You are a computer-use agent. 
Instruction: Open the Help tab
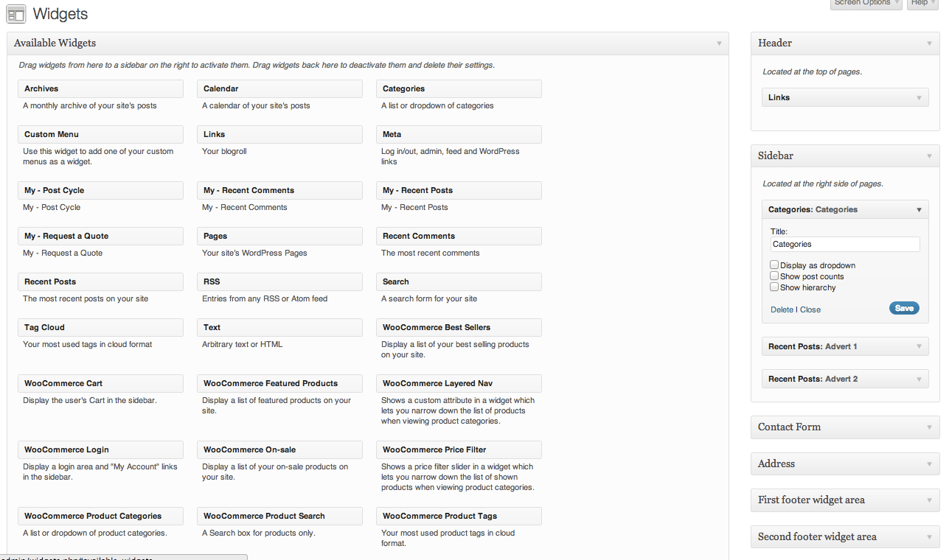pyautogui.click(x=922, y=4)
